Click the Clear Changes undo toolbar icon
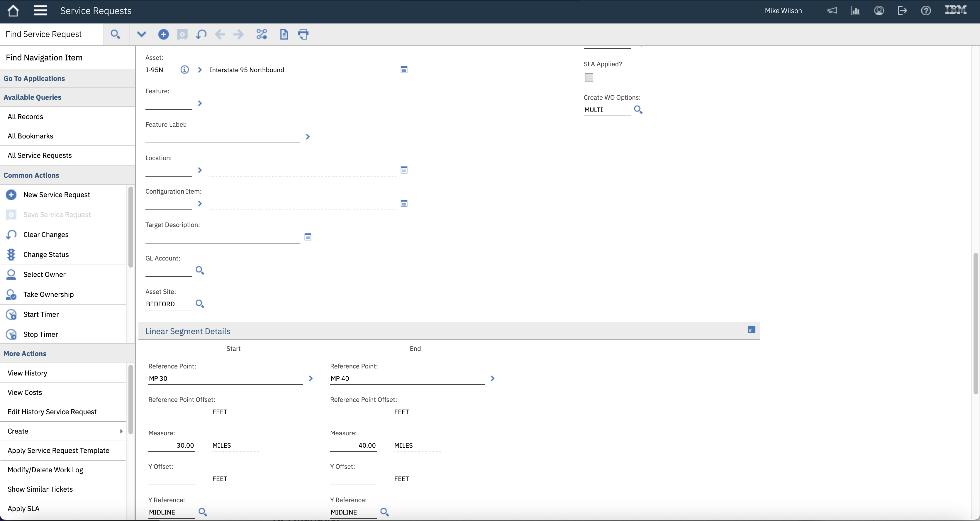Image resolution: width=980 pixels, height=521 pixels. point(201,34)
